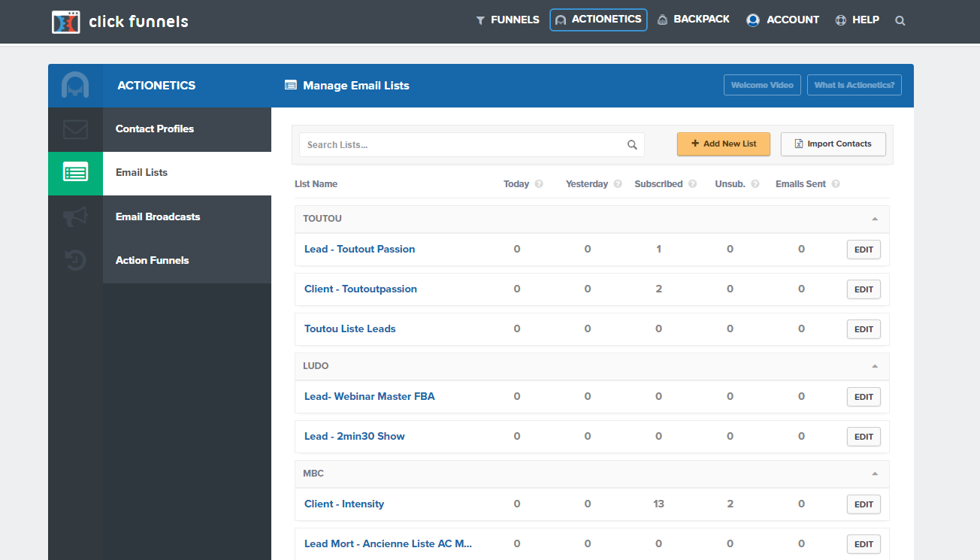Edit the Client - Toutoutpassion list
This screenshot has height=560, width=980.
click(x=864, y=289)
